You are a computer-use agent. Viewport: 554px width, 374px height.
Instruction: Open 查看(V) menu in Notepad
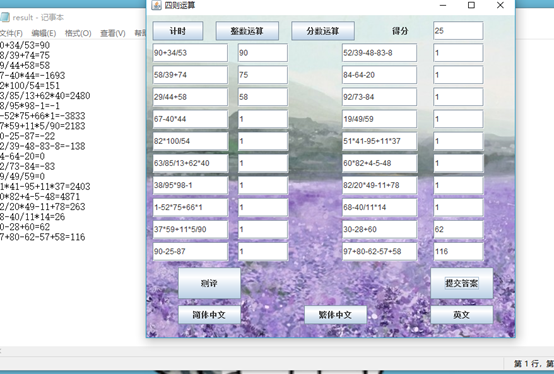click(x=113, y=33)
